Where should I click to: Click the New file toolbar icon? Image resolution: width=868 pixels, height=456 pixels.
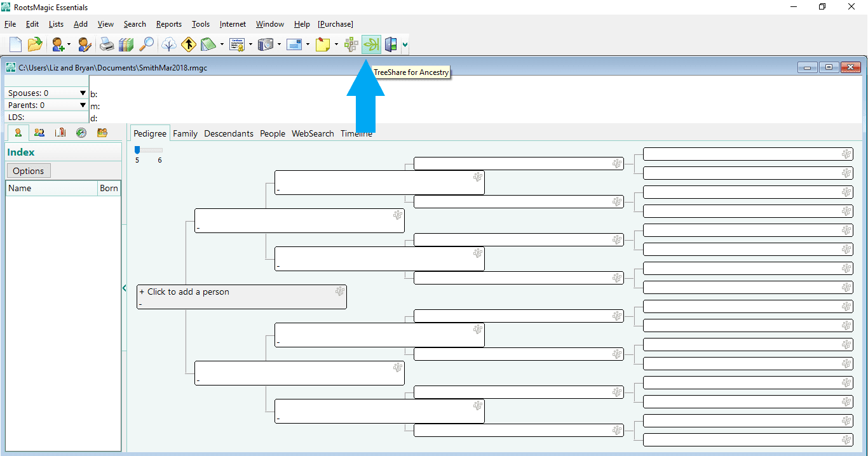tap(13, 44)
